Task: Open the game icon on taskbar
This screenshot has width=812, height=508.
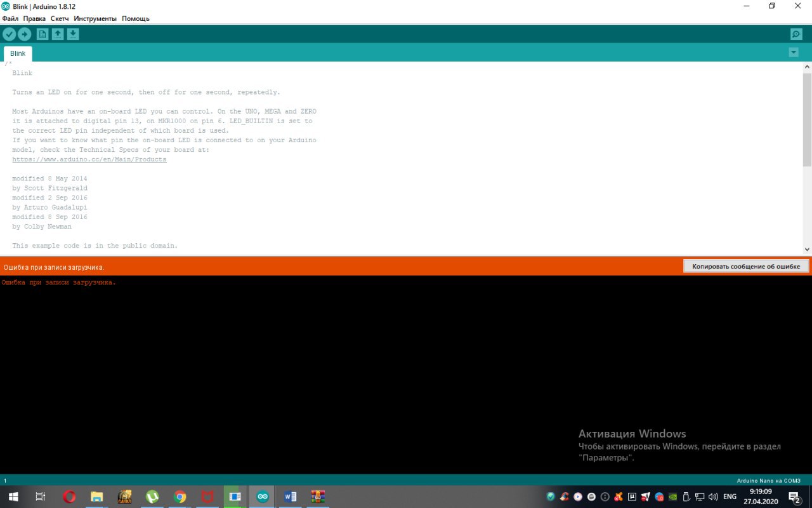Action: coord(125,497)
